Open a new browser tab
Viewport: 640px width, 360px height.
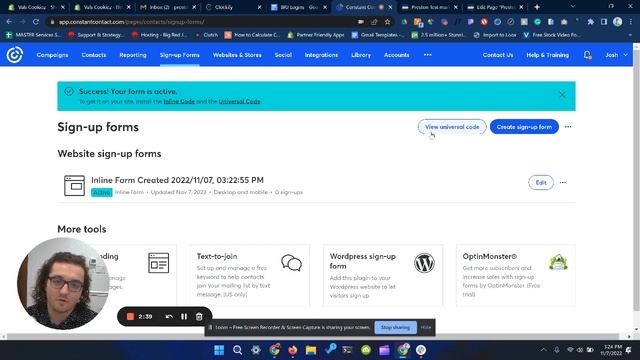pyautogui.click(x=537, y=7)
